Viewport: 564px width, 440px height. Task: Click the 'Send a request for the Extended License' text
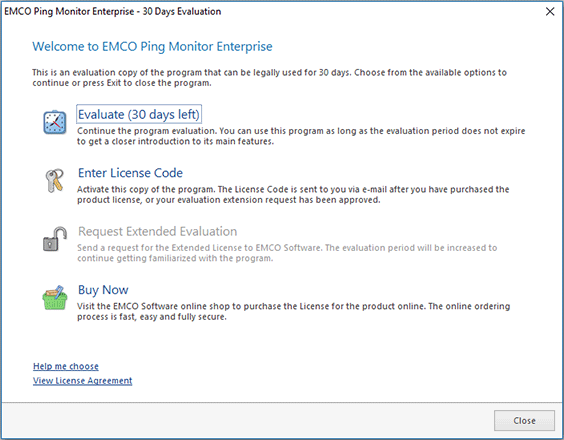[287, 253]
